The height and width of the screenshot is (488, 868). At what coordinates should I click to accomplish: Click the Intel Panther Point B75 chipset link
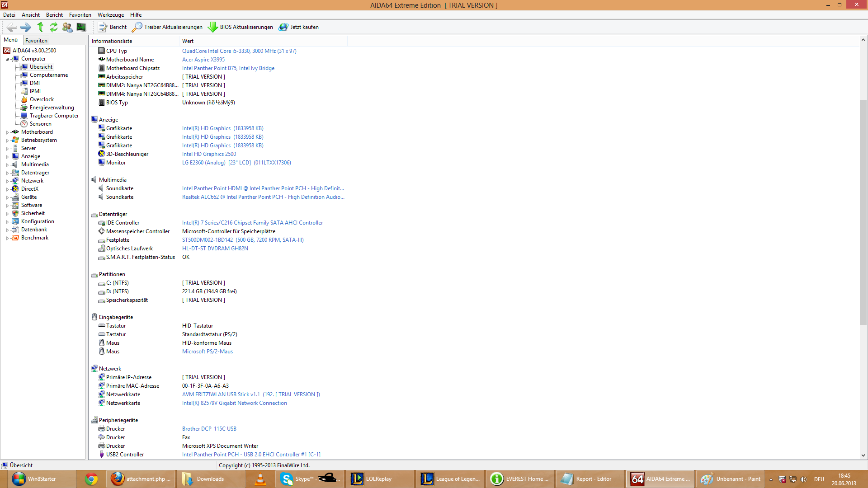point(228,68)
